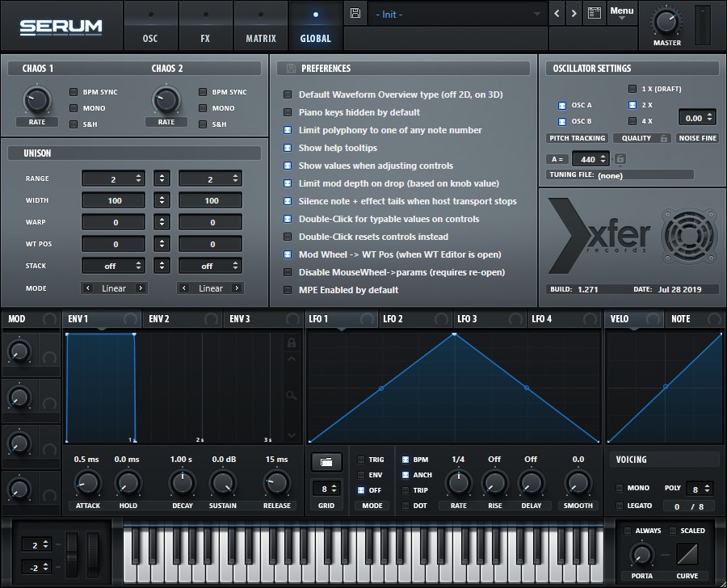Image resolution: width=727 pixels, height=588 pixels.
Task: Open the first unison STACK dropdown
Action: (x=113, y=266)
